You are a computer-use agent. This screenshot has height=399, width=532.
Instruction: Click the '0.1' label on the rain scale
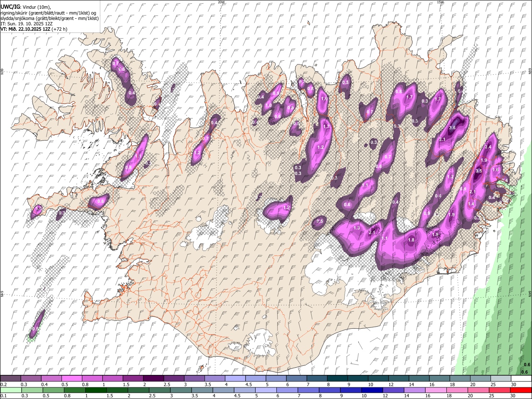point(3,396)
